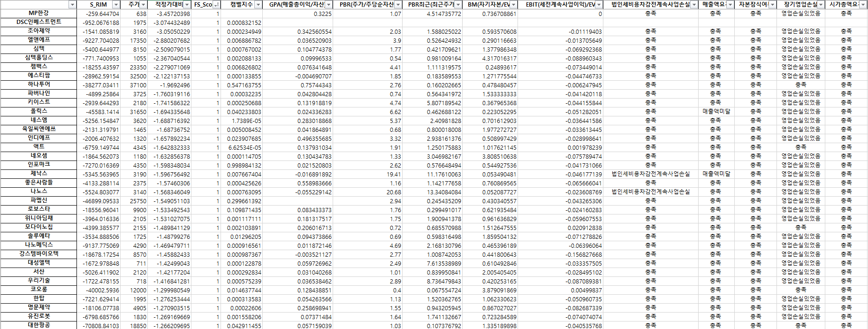This screenshot has width=868, height=329.
Task: Select the MP한강 company cell
Action: point(38,14)
